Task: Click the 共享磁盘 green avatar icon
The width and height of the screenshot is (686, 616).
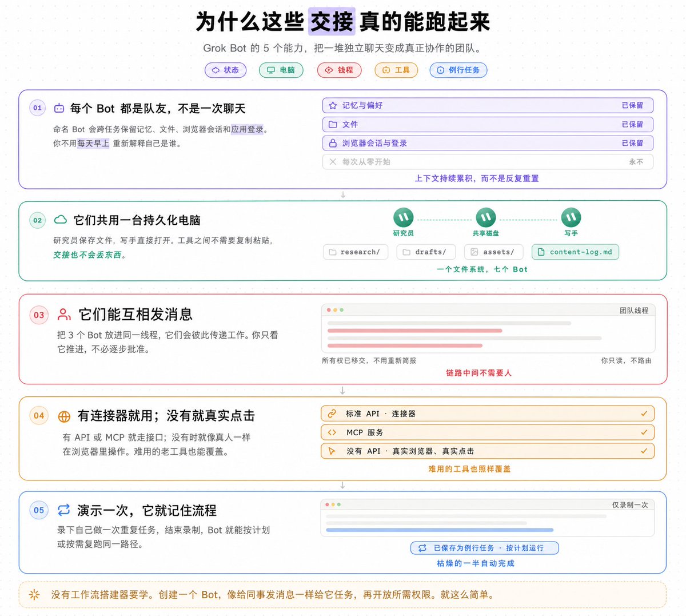Action: tap(486, 217)
